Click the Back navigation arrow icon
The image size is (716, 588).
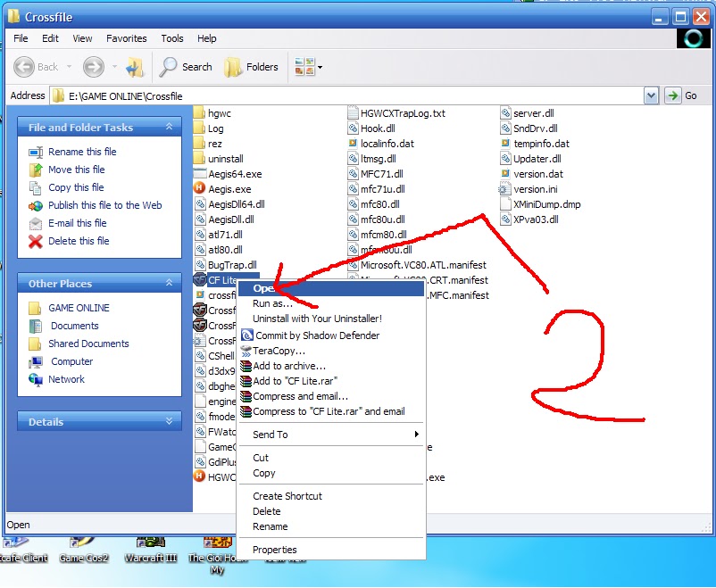[24, 67]
